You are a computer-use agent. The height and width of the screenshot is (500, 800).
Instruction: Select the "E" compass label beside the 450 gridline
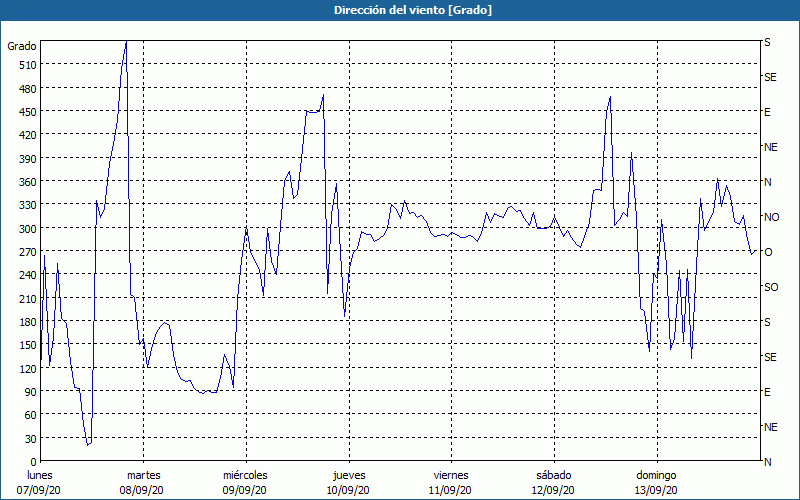767,112
